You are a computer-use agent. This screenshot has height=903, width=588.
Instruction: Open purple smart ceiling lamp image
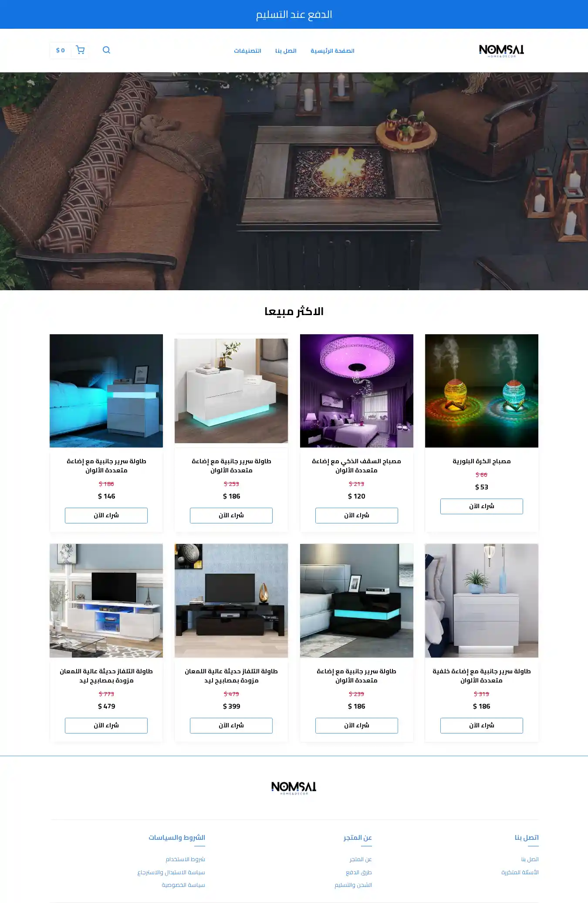pyautogui.click(x=357, y=391)
